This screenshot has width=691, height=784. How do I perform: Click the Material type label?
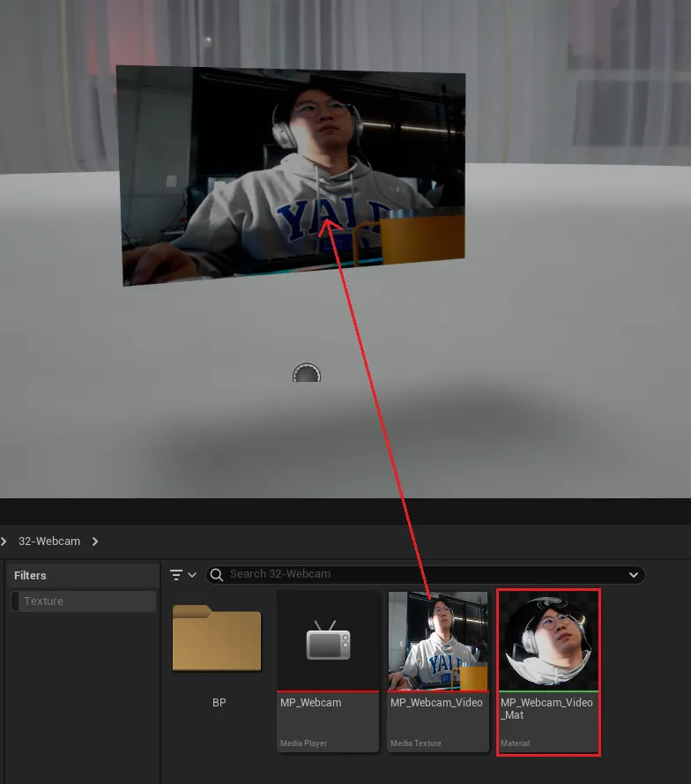pos(515,743)
